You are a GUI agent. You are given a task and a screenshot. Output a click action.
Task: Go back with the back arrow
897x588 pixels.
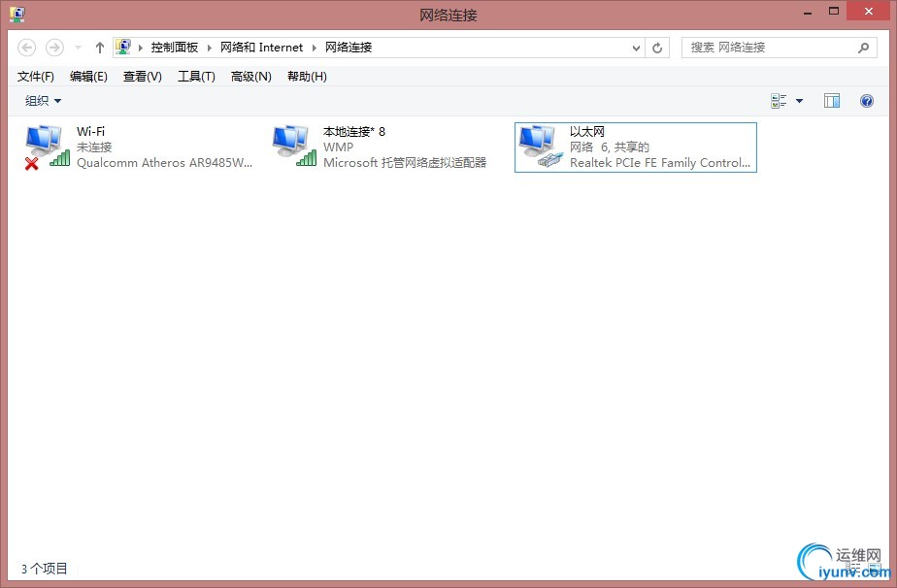(26, 48)
